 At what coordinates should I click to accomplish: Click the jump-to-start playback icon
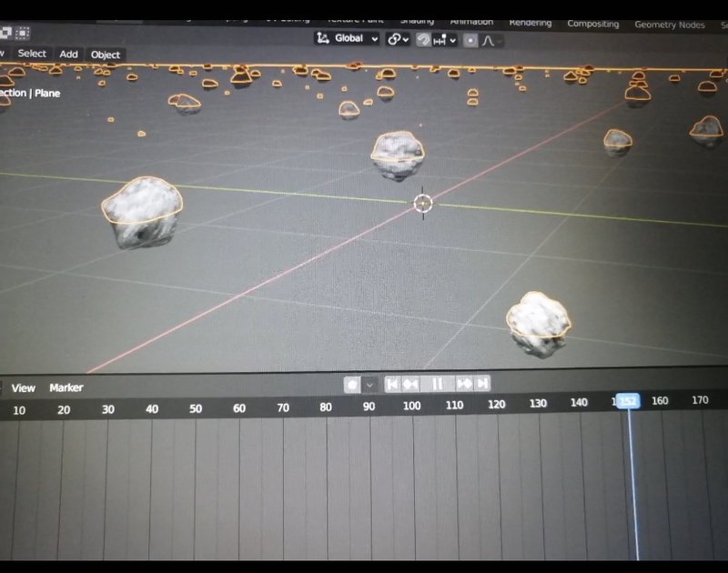coord(392,384)
